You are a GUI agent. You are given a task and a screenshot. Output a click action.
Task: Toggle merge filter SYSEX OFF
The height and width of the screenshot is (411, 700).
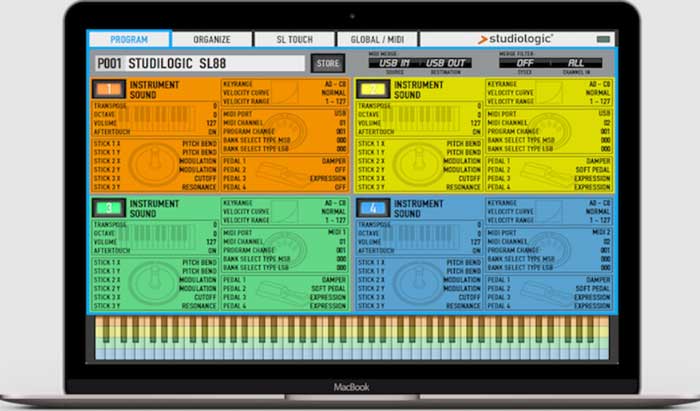coord(525,63)
